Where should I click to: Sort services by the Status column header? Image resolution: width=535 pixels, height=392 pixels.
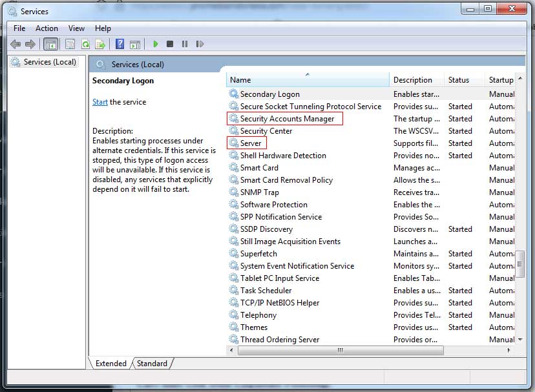459,80
